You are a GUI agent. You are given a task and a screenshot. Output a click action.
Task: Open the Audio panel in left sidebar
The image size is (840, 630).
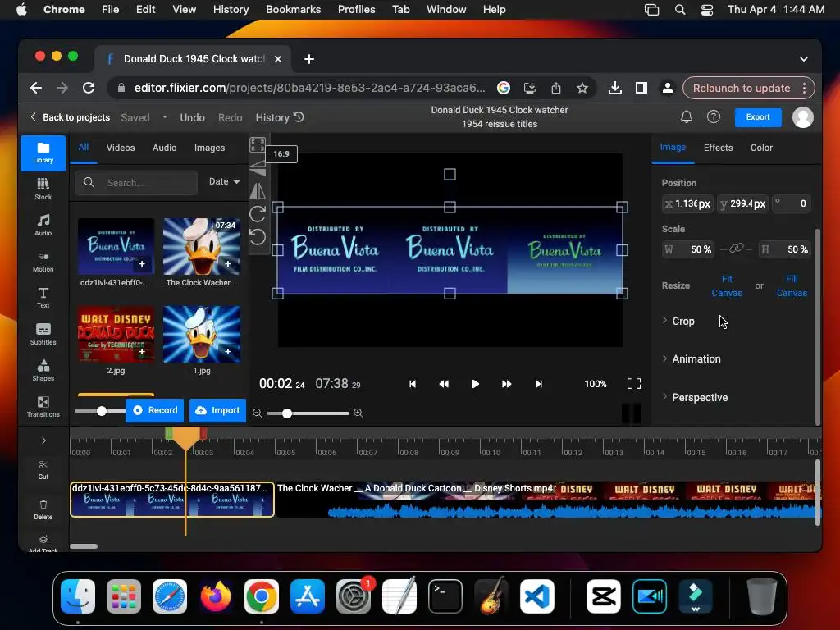click(43, 225)
